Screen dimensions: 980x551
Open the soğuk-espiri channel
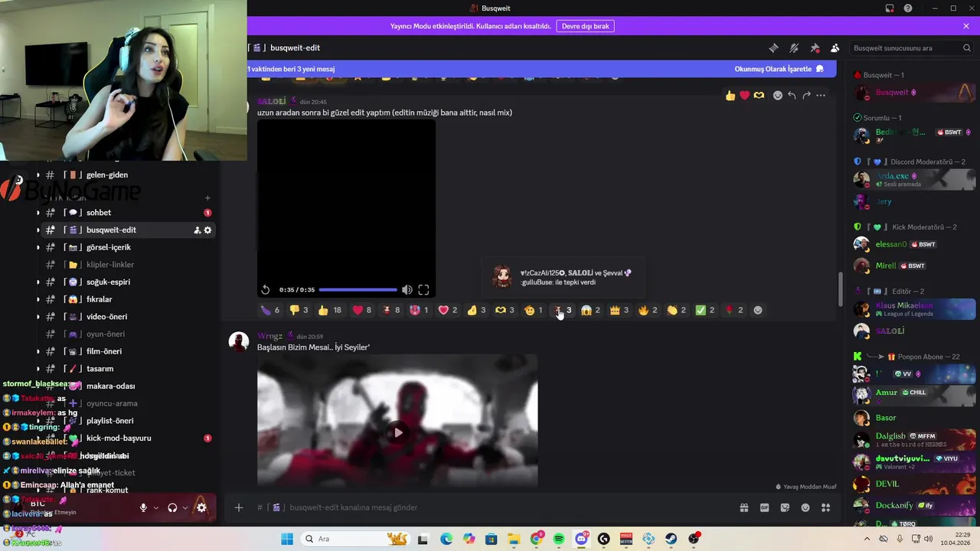coord(108,282)
